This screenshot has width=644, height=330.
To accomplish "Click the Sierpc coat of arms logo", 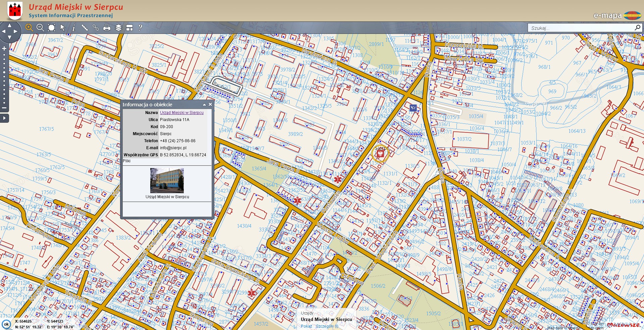I will click(x=15, y=10).
